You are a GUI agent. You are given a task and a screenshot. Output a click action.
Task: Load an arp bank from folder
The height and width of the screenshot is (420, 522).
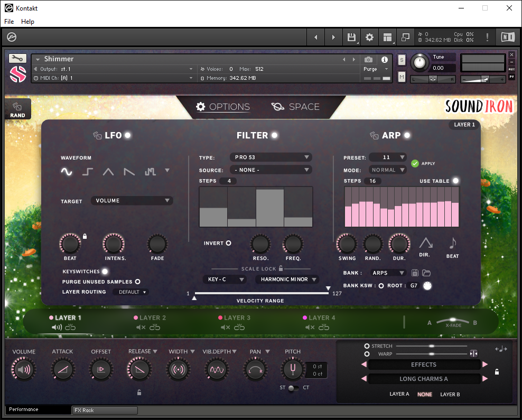point(426,273)
